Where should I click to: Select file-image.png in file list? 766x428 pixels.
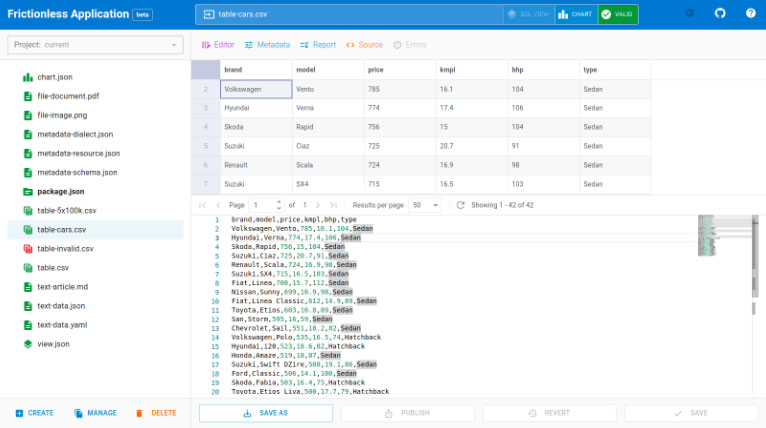coord(95,115)
